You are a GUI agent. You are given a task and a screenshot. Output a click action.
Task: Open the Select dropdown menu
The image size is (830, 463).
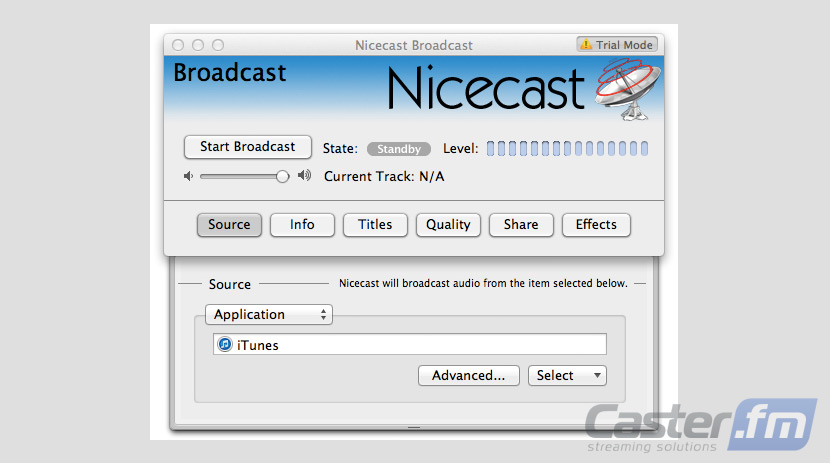tap(567, 376)
